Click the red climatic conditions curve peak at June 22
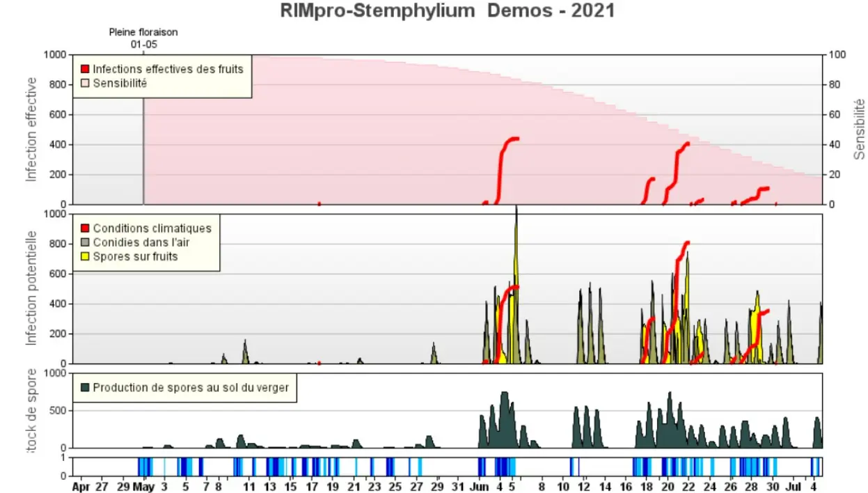The width and height of the screenshot is (868, 493). [x=687, y=242]
